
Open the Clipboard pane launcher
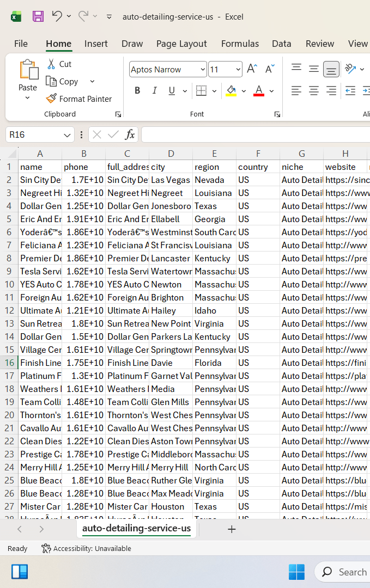(118, 114)
